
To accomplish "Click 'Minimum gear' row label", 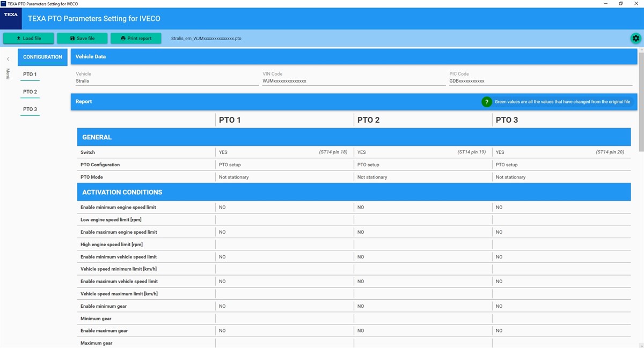I will coord(96,319).
